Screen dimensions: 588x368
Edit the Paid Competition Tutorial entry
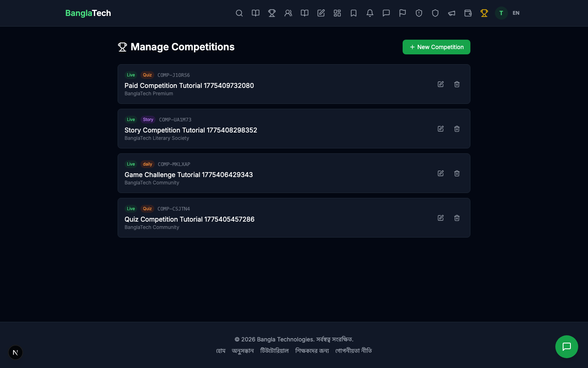441,84
